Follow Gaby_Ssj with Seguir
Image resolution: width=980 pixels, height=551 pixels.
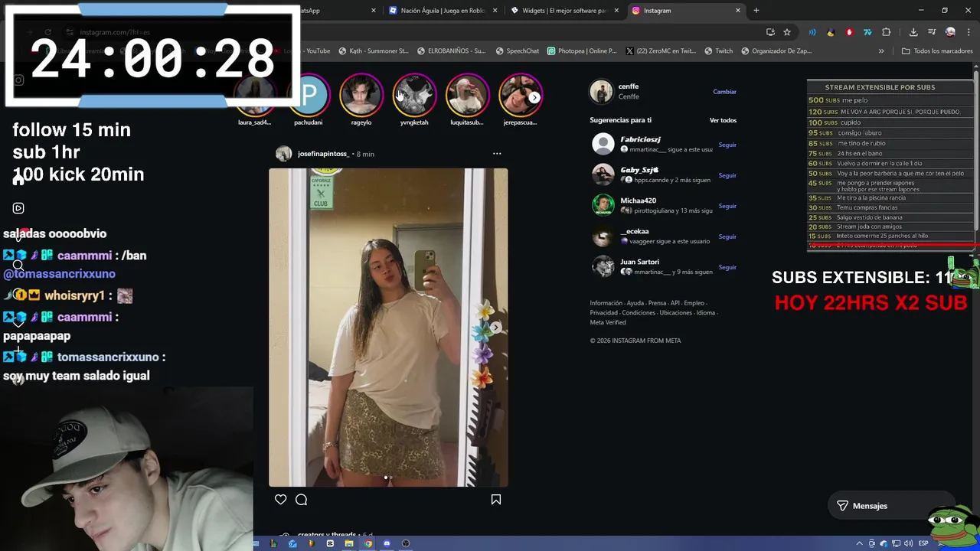click(727, 175)
